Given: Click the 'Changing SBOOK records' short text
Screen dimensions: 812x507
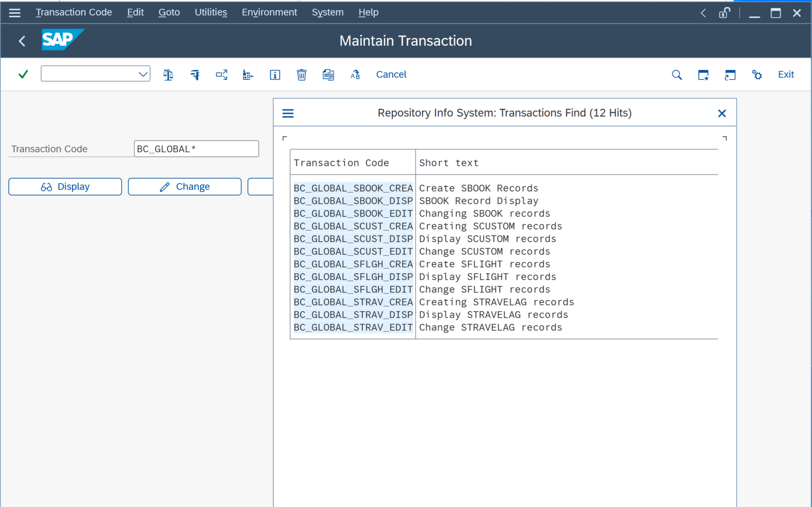Looking at the screenshot, I should [x=485, y=213].
